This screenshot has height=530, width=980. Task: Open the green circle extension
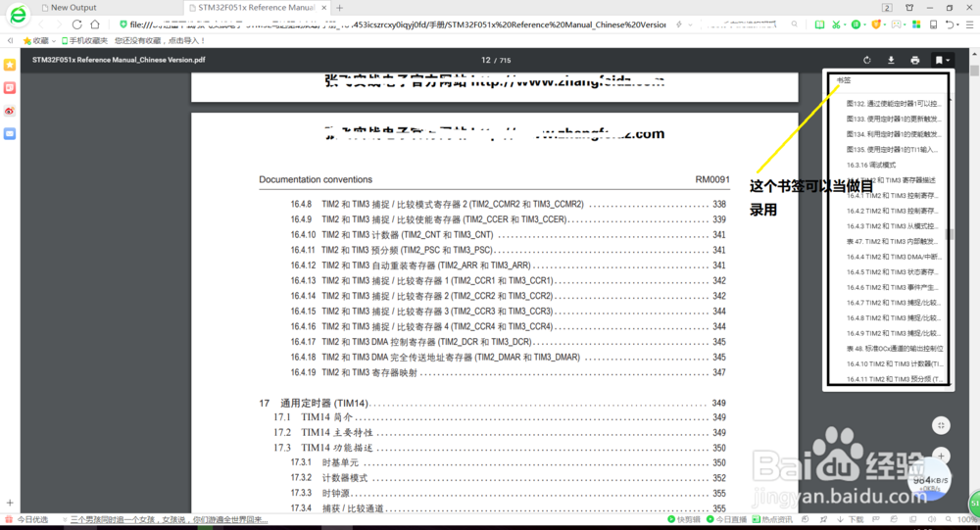tap(856, 24)
